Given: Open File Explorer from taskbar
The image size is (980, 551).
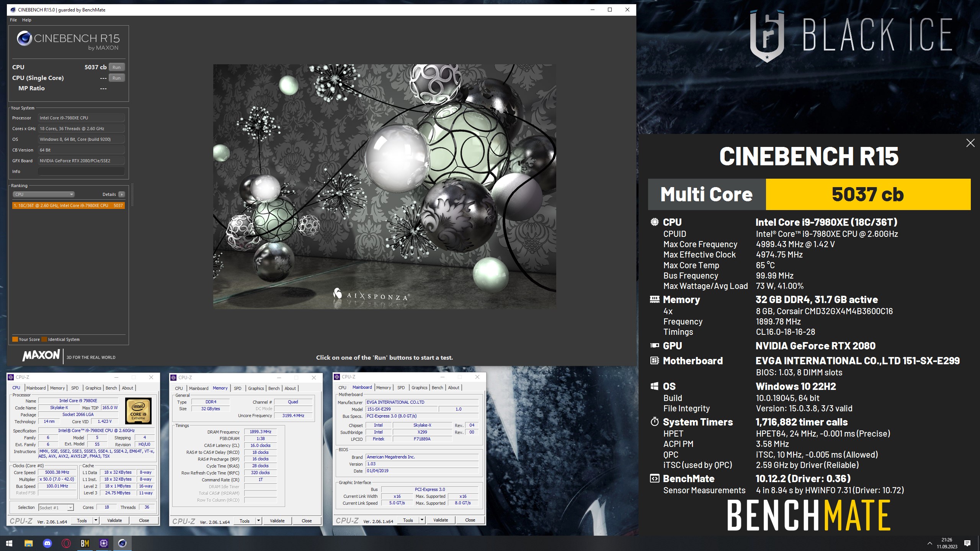Looking at the screenshot, I should [28, 543].
